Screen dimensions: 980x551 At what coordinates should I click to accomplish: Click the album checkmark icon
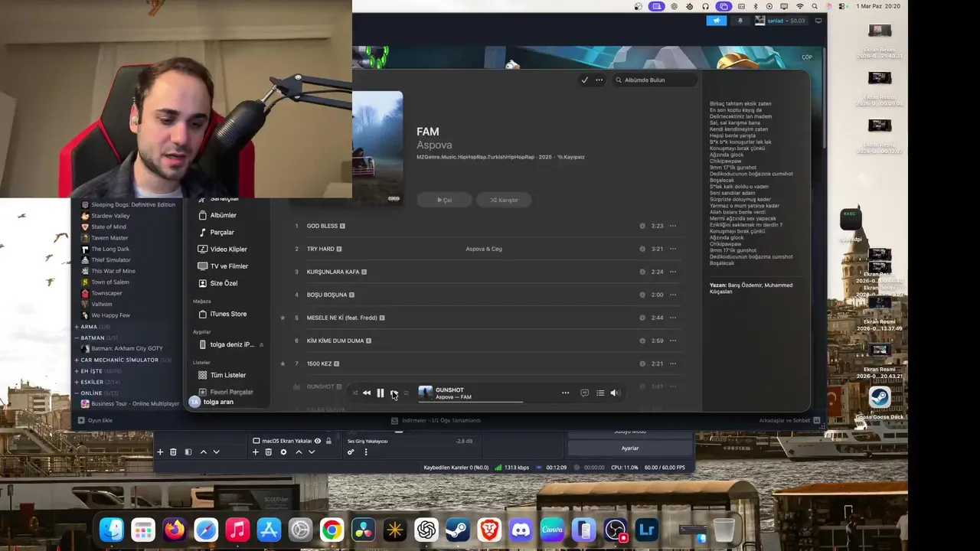pyautogui.click(x=584, y=80)
